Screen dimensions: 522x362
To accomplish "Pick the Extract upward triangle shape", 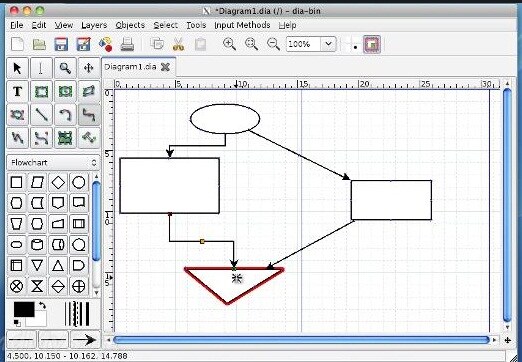I will click(58, 265).
